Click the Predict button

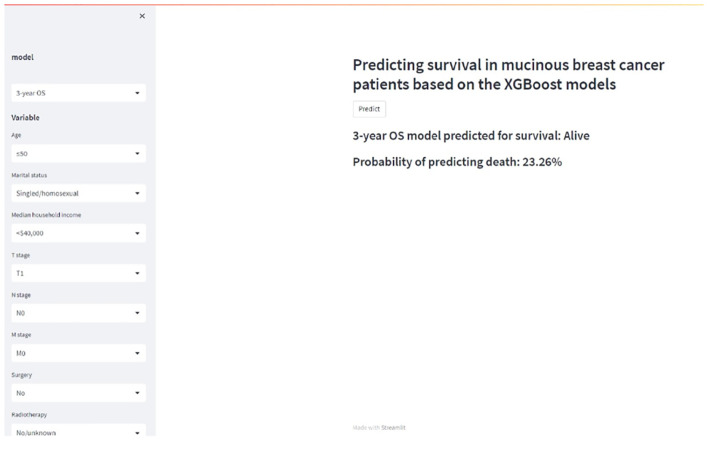pyautogui.click(x=369, y=109)
